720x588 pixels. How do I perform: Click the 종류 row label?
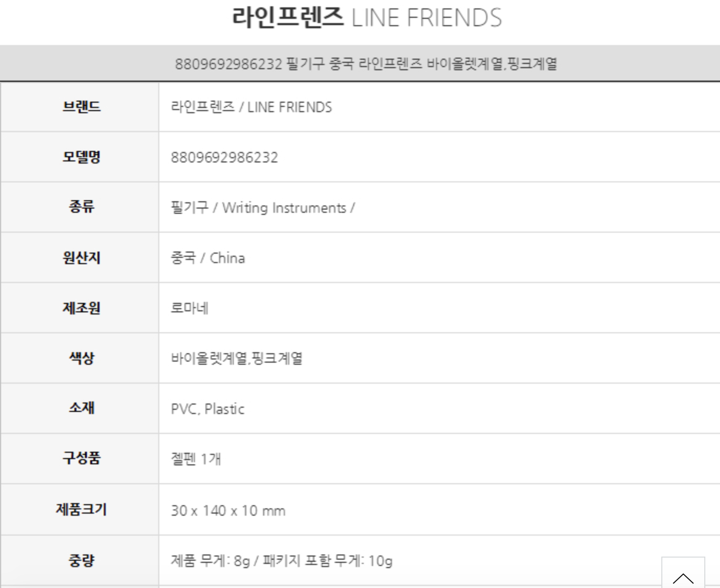81,207
